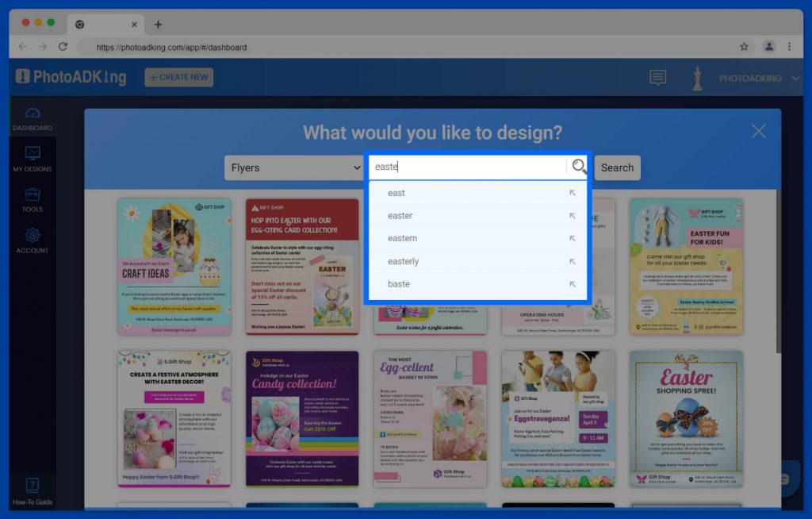
Task: Click the Search button
Action: pyautogui.click(x=617, y=167)
